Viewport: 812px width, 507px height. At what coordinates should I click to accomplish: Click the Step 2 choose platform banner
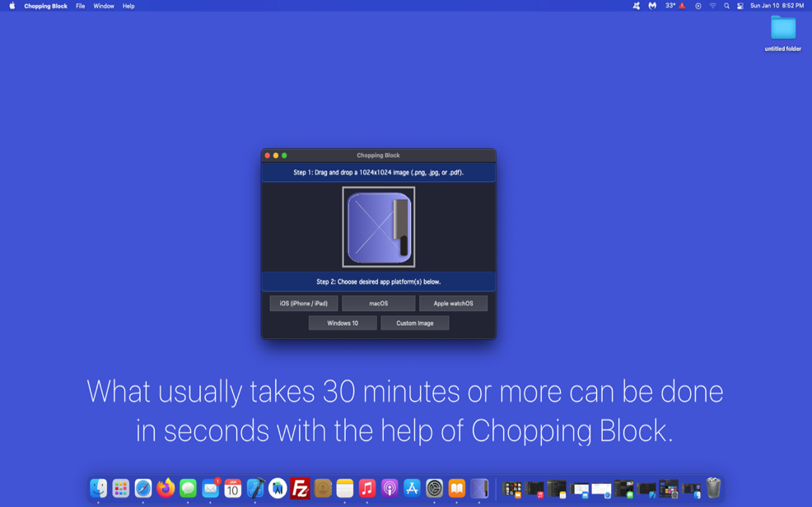[x=379, y=282]
